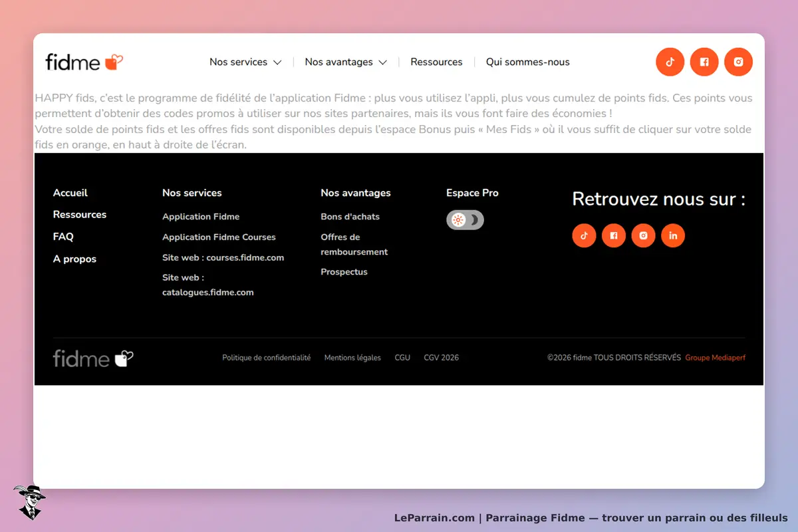Open footer Instagram icon under Retrouvez nous sur
Screen dimensions: 798x532
643,235
